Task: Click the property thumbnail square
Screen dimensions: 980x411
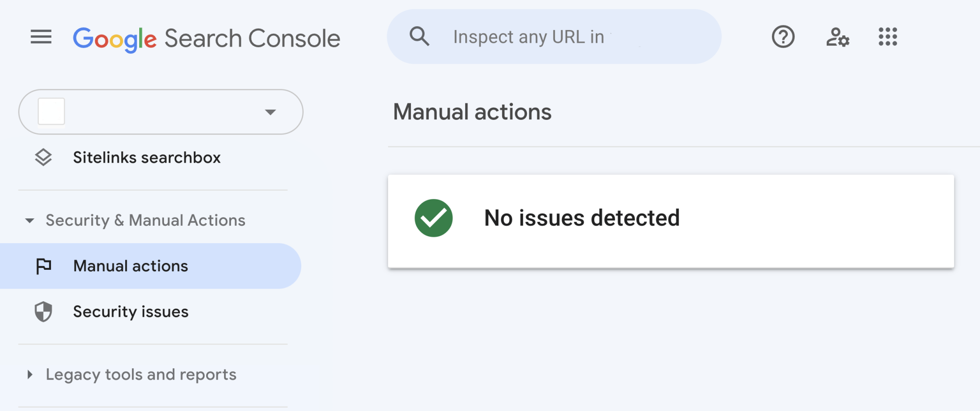Action: [50, 111]
